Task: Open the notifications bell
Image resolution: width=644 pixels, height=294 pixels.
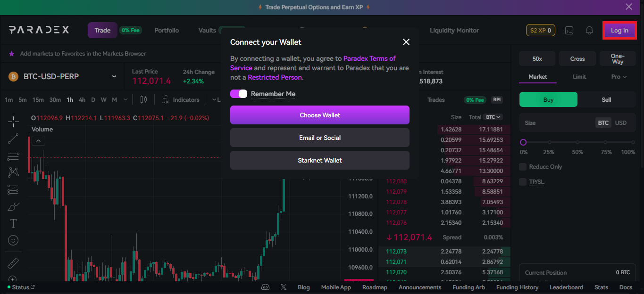Action: 589,31
